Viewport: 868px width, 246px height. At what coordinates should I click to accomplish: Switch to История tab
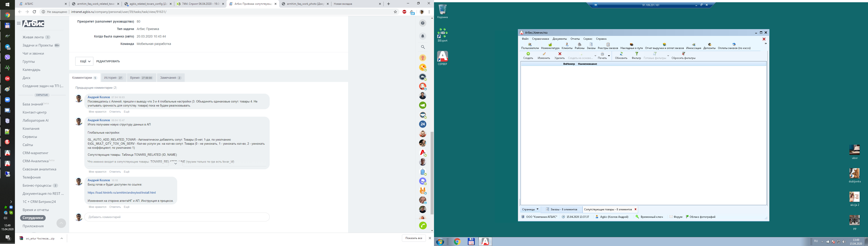tap(113, 78)
